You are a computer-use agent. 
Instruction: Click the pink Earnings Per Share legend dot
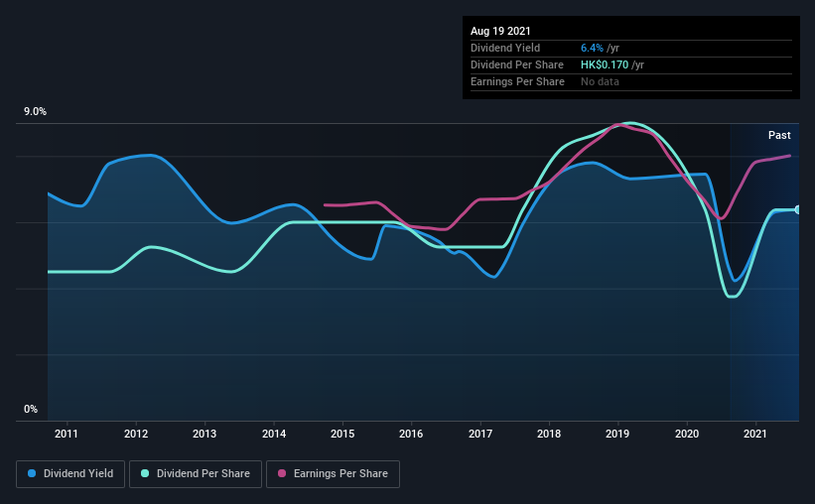[282, 473]
